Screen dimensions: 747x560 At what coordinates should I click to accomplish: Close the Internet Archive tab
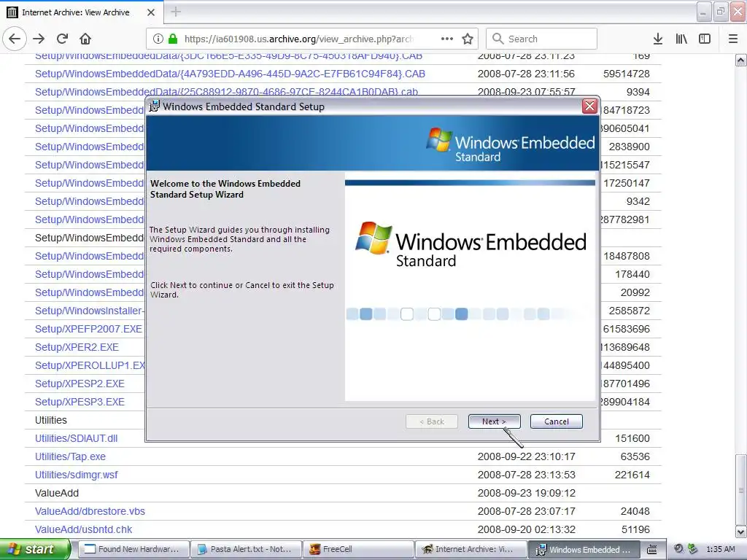tap(151, 12)
